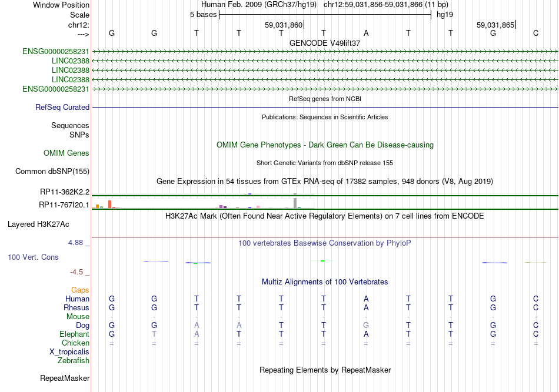This screenshot has height=392, width=559.
Task: Click the orange Gaps label
Action: (x=80, y=290)
